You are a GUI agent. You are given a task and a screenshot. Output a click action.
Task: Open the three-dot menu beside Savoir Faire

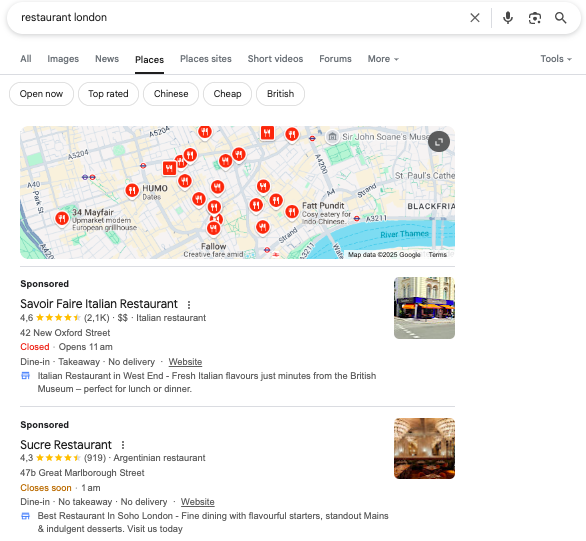(189, 305)
